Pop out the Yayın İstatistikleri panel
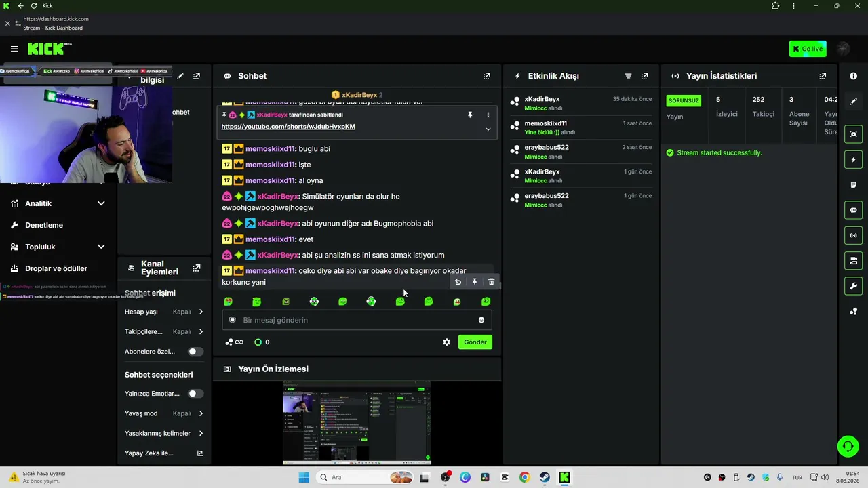 [x=823, y=76]
